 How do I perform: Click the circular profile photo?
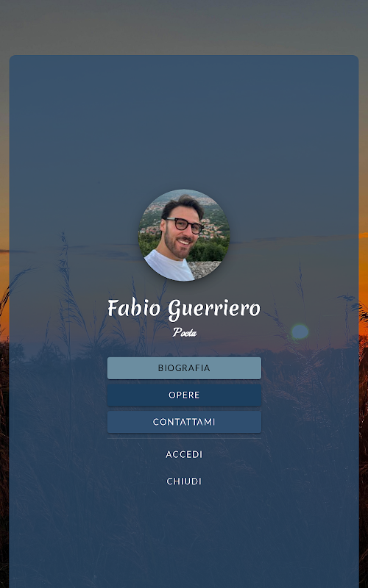point(184,235)
